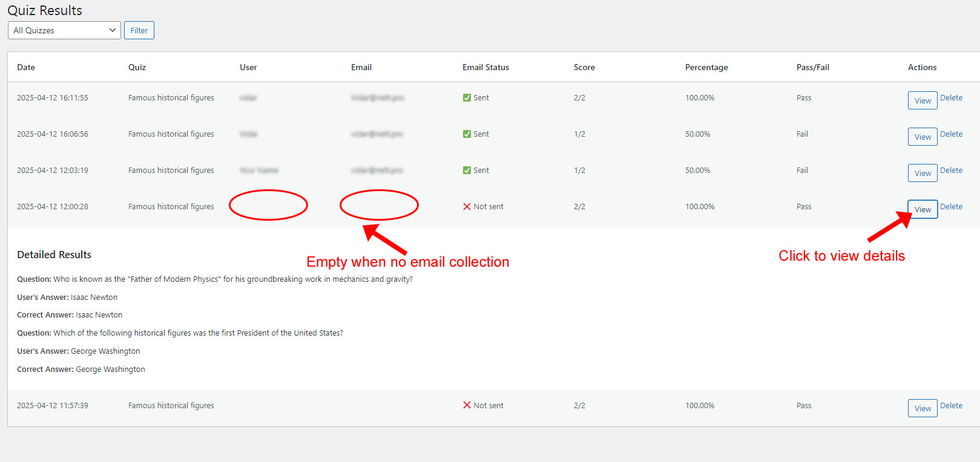Click the Father of Modern Physics question

(x=215, y=279)
